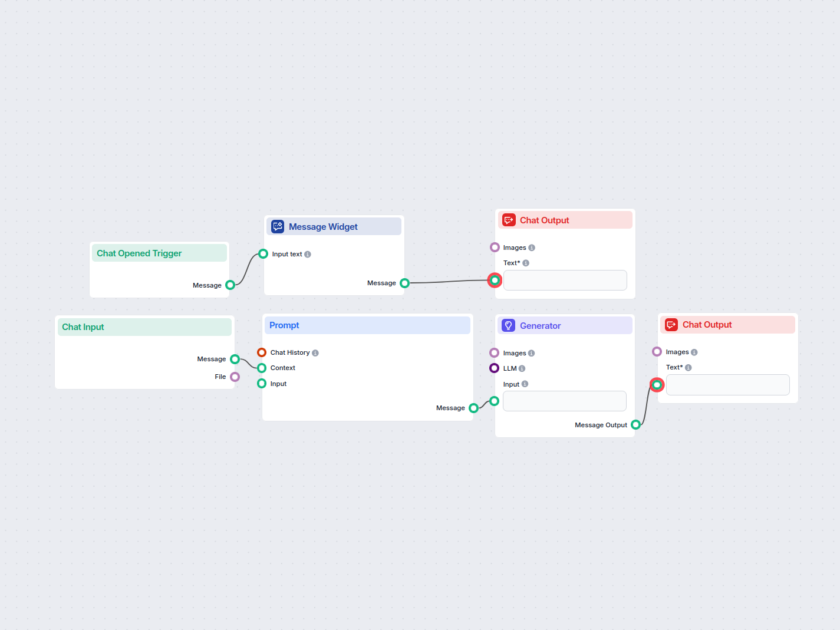Click the Message output port of the Prompt node

point(473,407)
